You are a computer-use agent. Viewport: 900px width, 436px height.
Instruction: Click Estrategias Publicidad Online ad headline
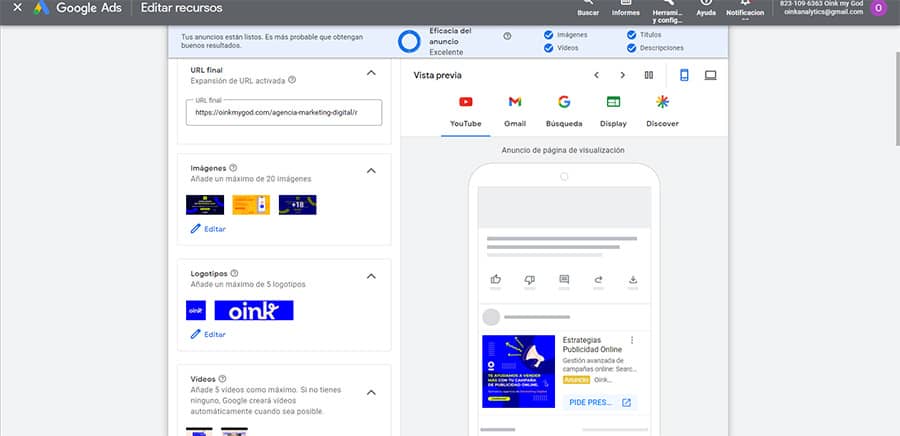point(592,345)
